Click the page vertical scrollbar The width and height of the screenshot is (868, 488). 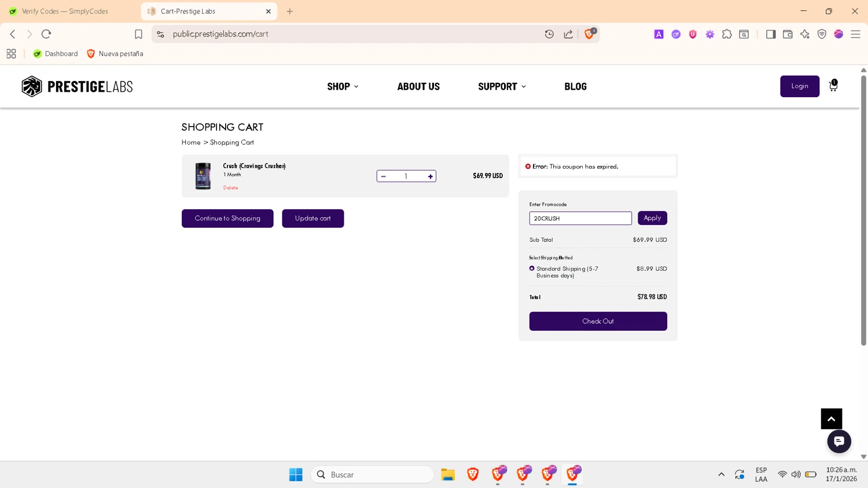[x=863, y=211]
